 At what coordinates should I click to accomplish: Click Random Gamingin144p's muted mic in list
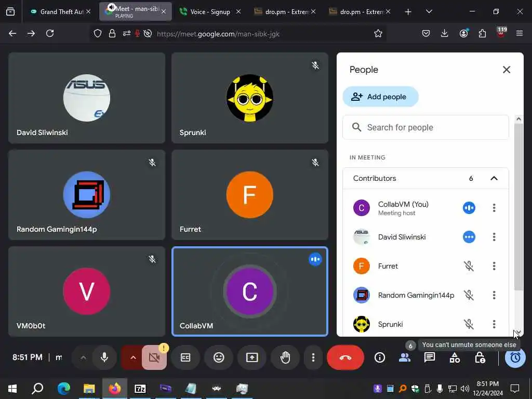pyautogui.click(x=469, y=295)
